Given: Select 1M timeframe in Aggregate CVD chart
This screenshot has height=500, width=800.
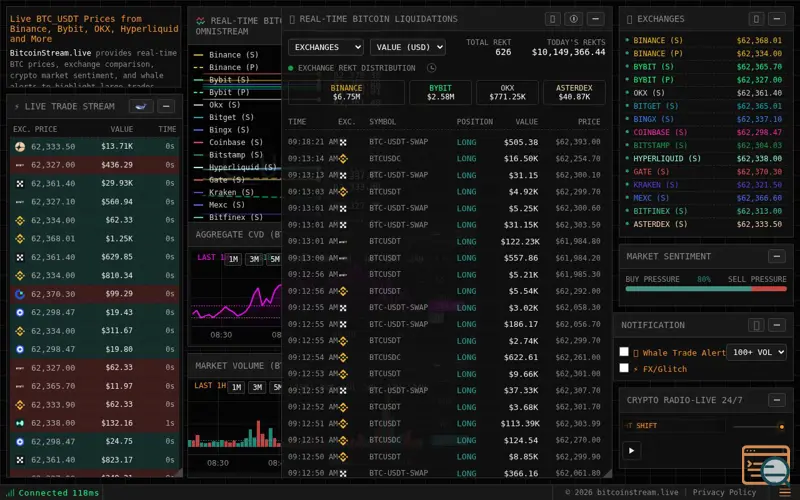Looking at the screenshot, I should coord(233,259).
